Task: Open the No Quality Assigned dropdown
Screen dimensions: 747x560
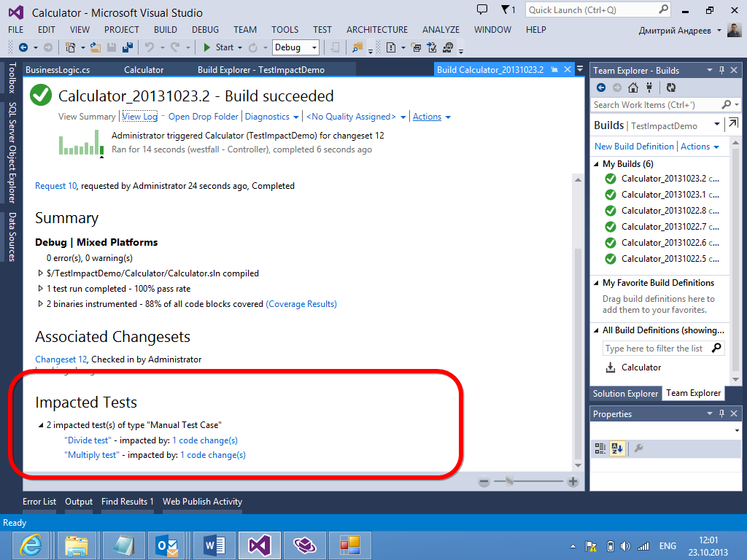Action: (356, 117)
